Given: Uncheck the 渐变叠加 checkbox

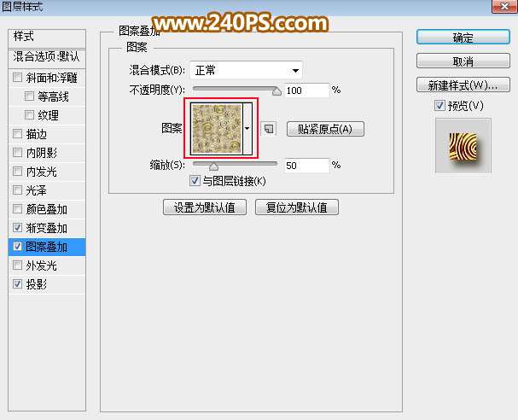Looking at the screenshot, I should pyautogui.click(x=17, y=228).
